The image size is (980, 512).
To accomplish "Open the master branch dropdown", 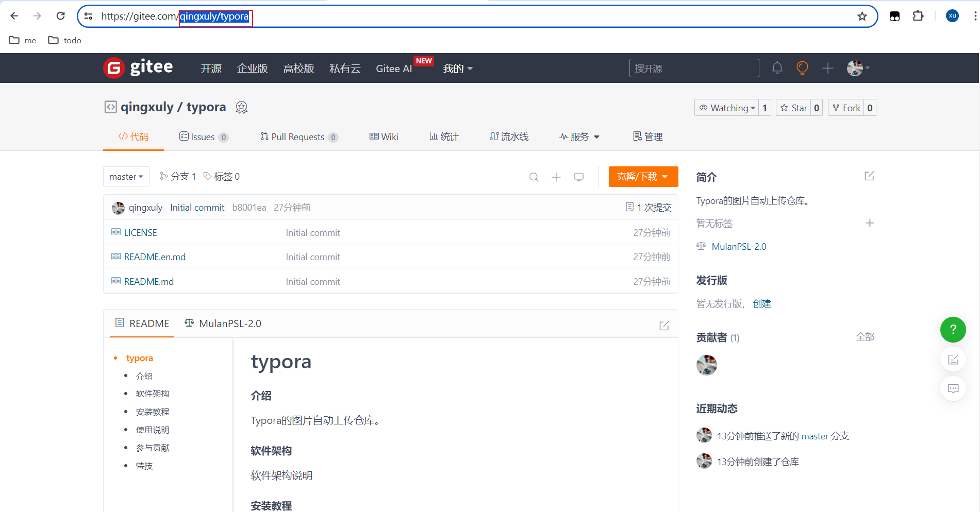I will pos(126,177).
